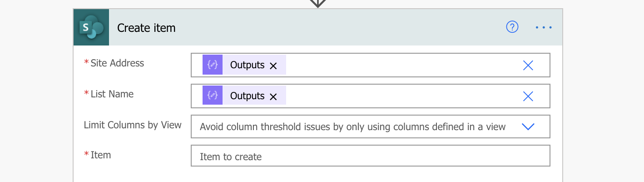644x182 pixels.
Task: Select the Outputs token in Site Address
Action: (247, 65)
